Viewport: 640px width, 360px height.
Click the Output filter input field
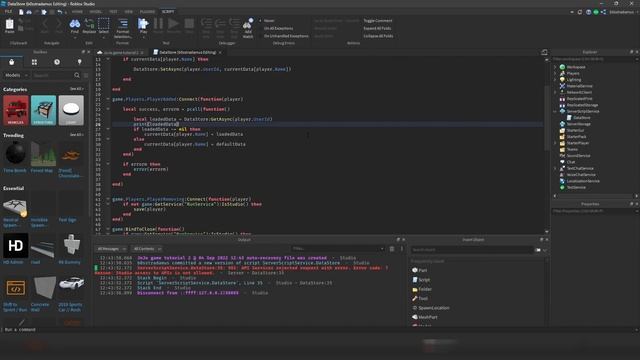[x=337, y=249]
